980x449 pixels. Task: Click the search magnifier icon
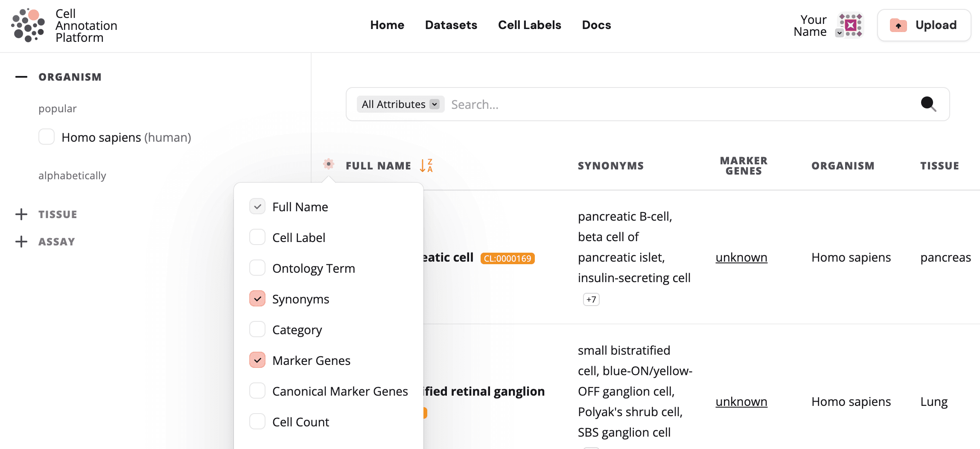tap(928, 104)
